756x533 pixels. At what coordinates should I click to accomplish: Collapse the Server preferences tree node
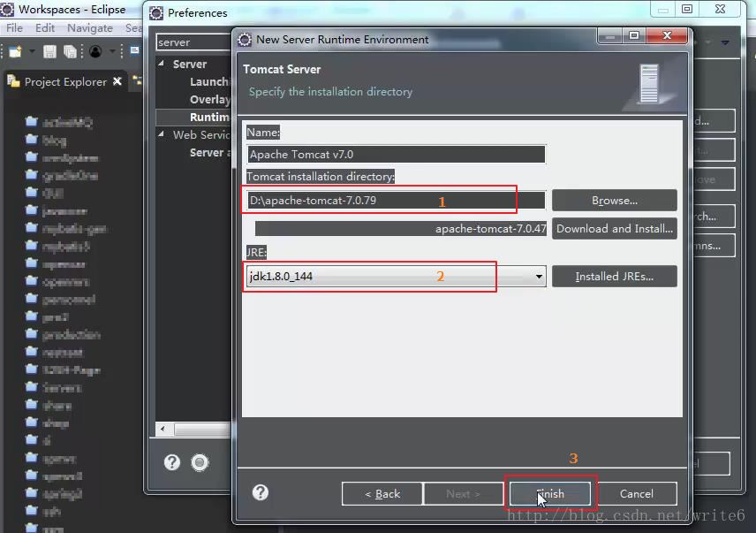point(162,65)
